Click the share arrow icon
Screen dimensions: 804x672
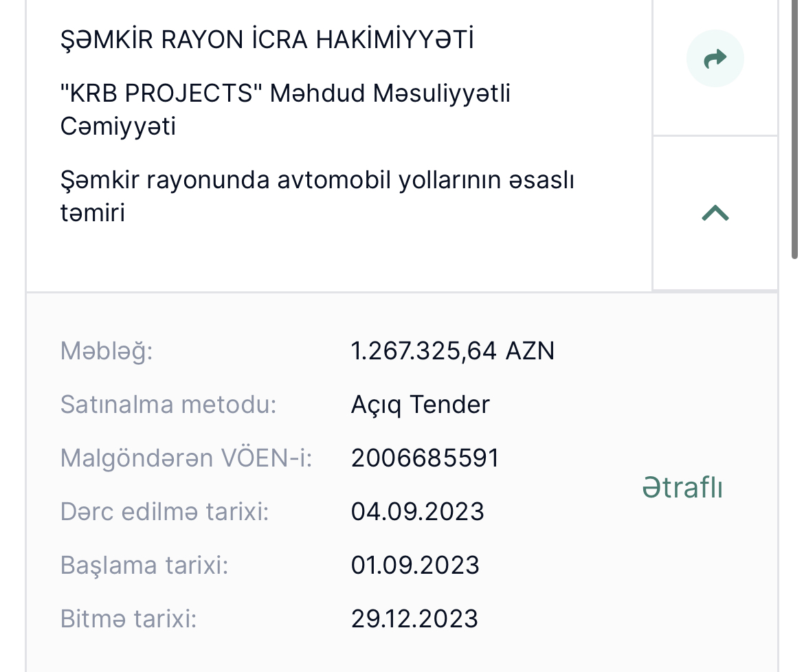tap(715, 58)
